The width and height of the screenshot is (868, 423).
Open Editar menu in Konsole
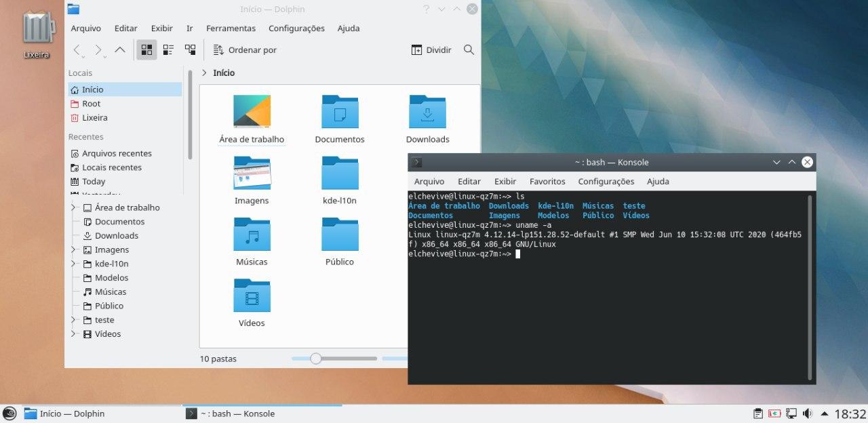tap(469, 181)
